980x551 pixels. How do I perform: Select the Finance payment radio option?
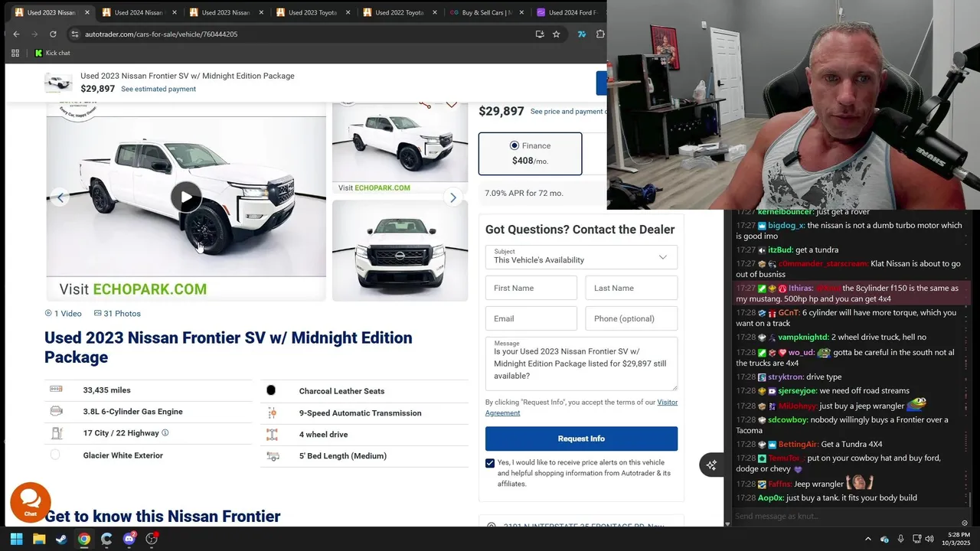pyautogui.click(x=514, y=145)
